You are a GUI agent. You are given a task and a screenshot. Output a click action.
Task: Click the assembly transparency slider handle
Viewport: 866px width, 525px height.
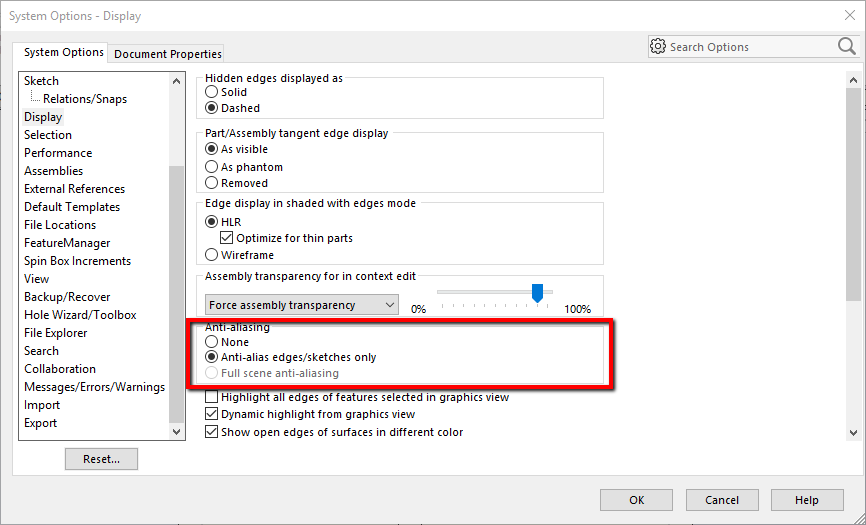[x=537, y=293]
